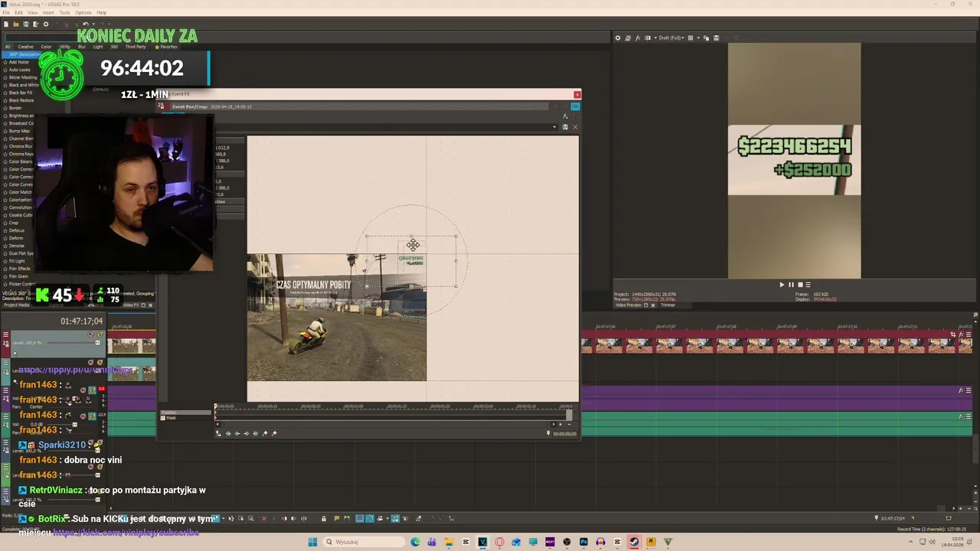
Task: Open Event FX icon on purple track clip
Action: (961, 390)
